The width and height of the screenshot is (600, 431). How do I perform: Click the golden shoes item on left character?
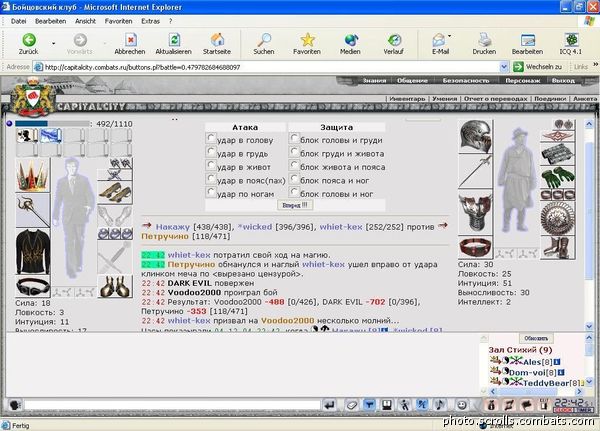coord(115,193)
